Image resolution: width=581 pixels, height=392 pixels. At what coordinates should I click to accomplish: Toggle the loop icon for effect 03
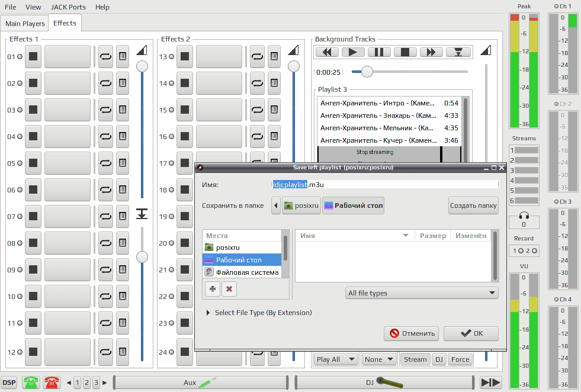click(105, 110)
